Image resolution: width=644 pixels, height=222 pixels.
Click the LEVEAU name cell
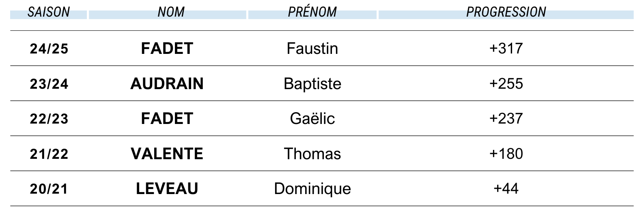coord(167,189)
